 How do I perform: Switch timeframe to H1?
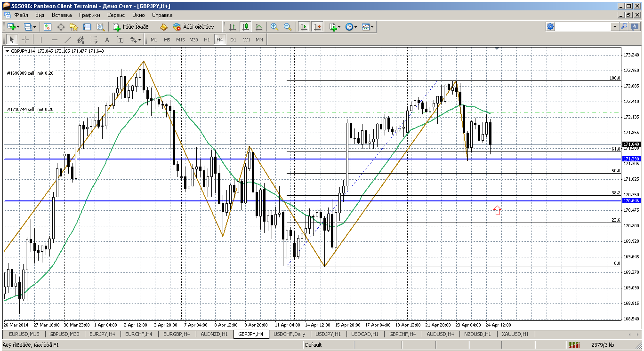(207, 40)
